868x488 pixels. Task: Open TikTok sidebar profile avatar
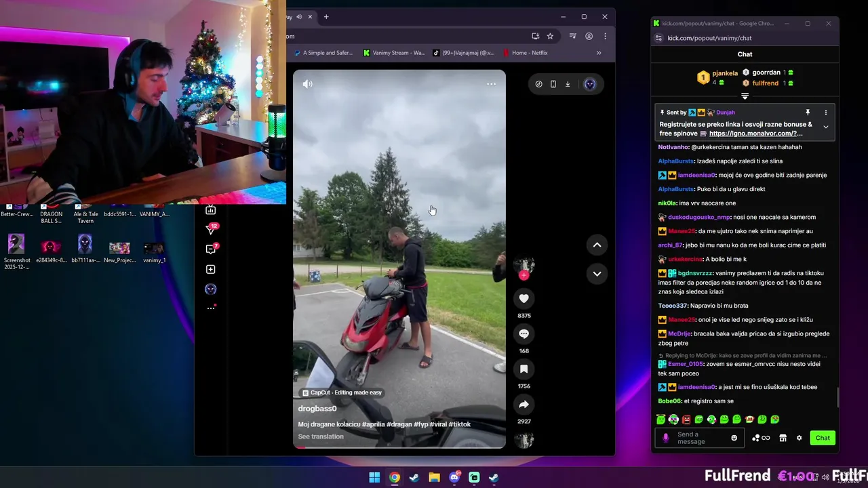(x=211, y=289)
